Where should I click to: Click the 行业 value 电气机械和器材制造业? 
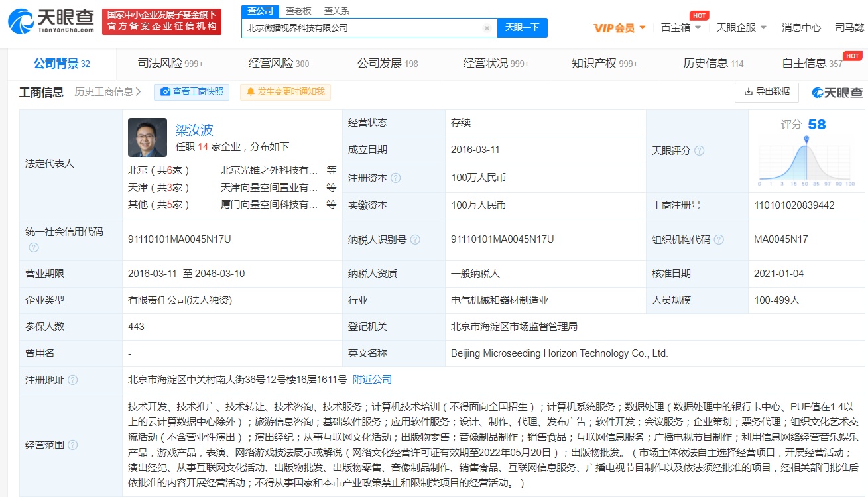tap(499, 300)
